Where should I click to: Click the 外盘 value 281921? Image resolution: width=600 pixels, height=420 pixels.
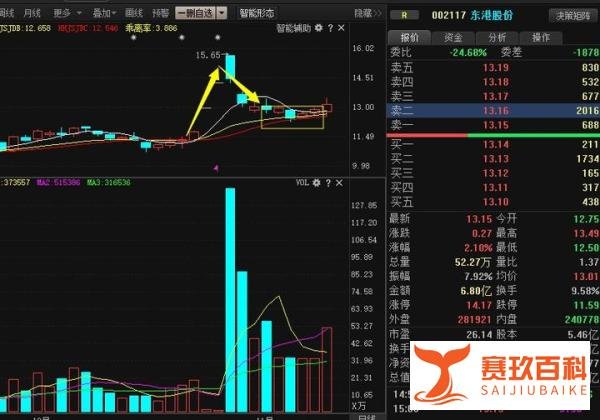pos(475,319)
